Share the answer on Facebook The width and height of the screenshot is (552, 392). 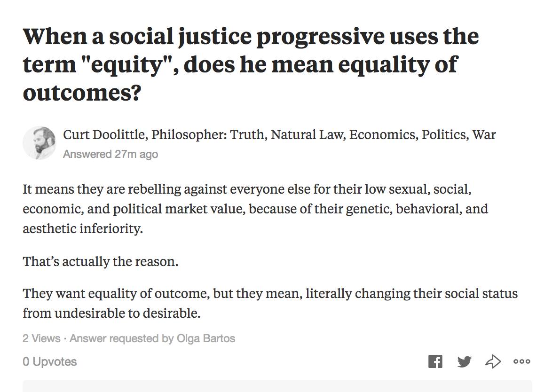(435, 361)
